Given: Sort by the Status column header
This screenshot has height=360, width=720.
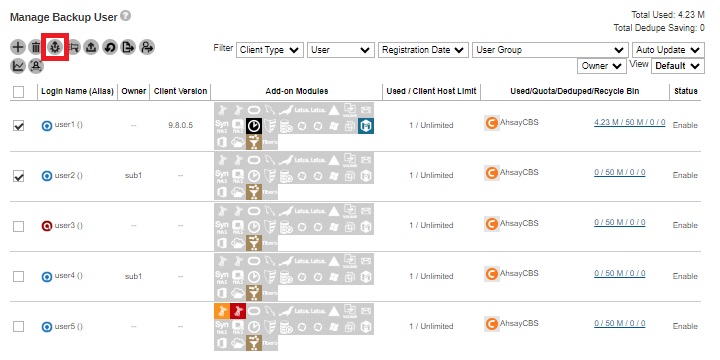Looking at the screenshot, I should tap(686, 91).
